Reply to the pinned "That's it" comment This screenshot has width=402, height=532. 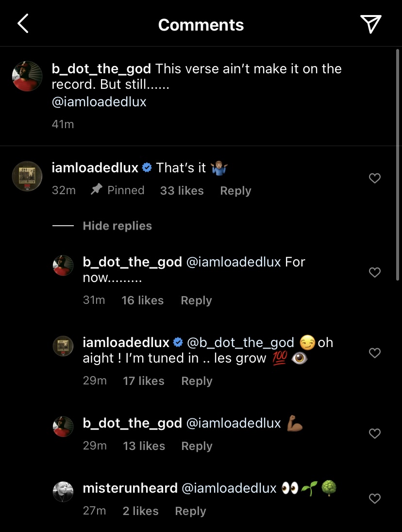235,191
